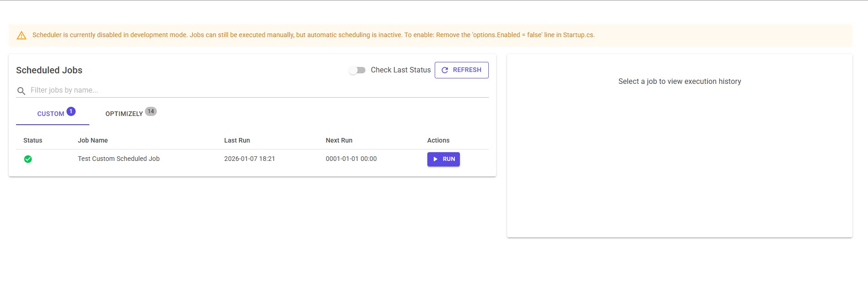Focus the Filter jobs by name field

(x=257, y=90)
